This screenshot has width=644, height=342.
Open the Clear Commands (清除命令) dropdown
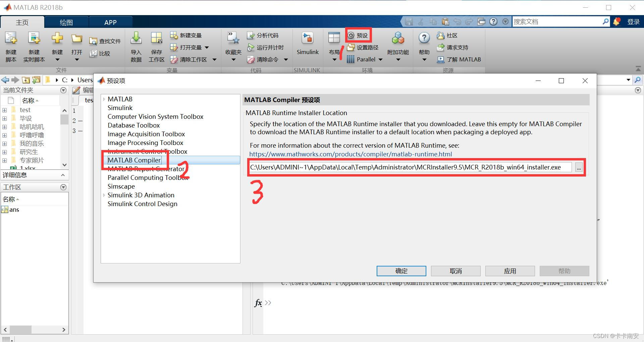point(286,60)
